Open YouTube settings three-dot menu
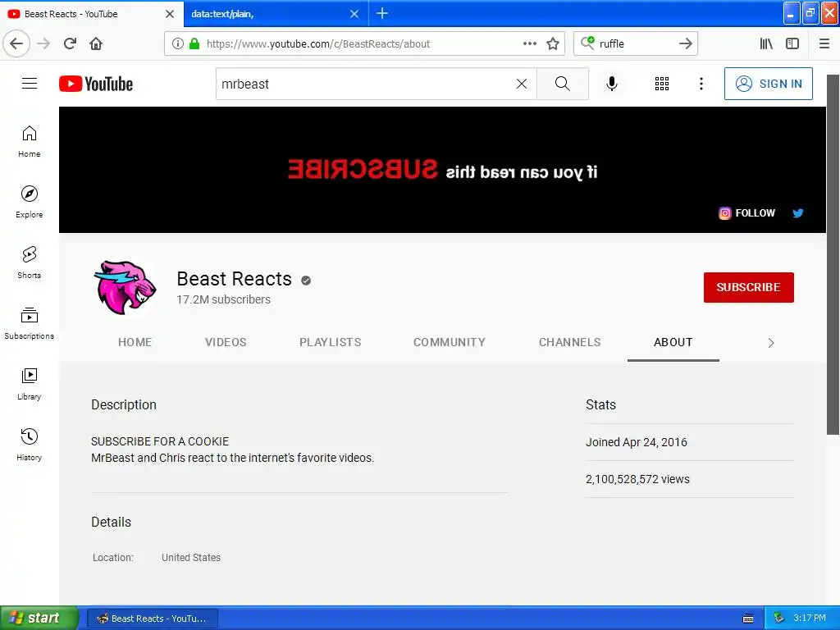This screenshot has height=630, width=840. point(701,84)
